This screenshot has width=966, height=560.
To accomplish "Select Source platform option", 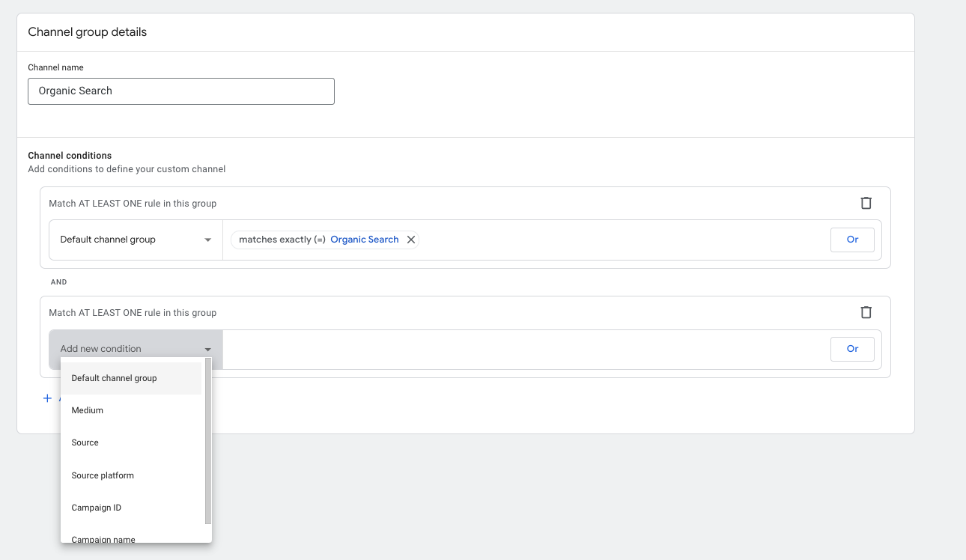I will 131,475.
